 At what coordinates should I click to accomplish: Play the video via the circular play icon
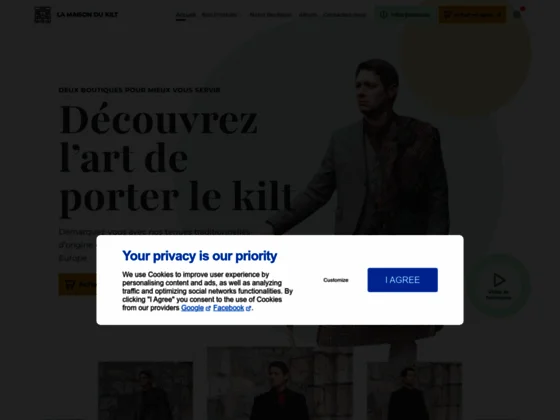click(x=499, y=280)
